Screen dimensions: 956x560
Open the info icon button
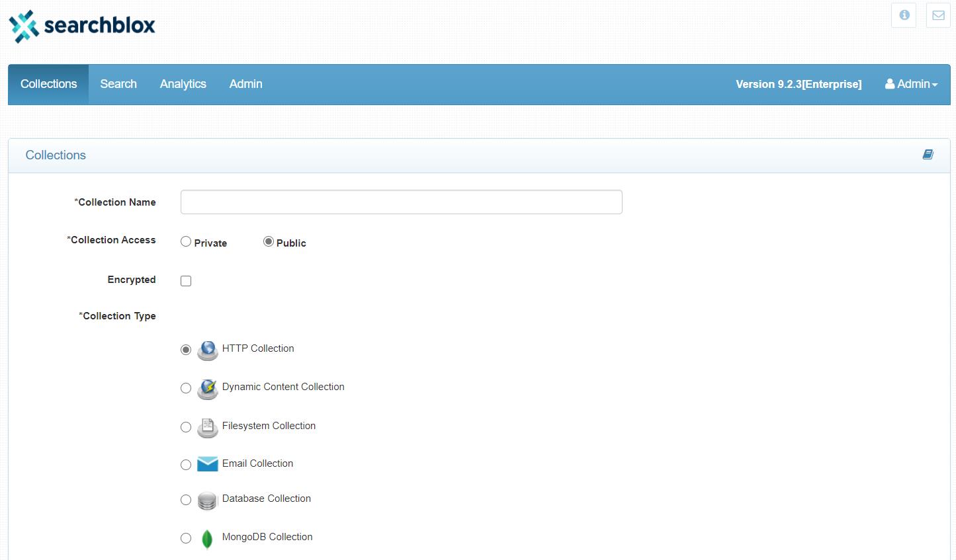click(904, 15)
